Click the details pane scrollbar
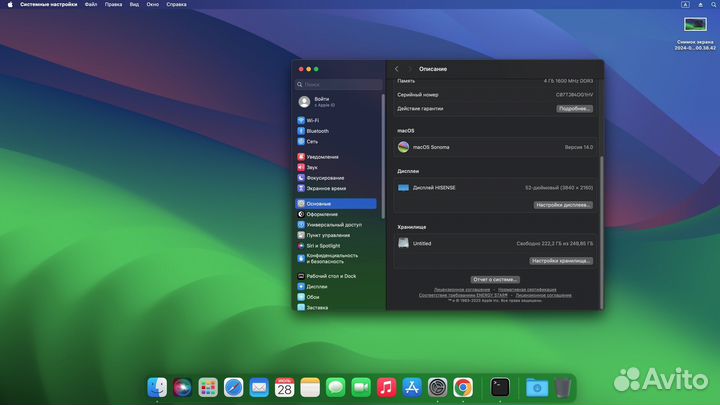 [601, 232]
